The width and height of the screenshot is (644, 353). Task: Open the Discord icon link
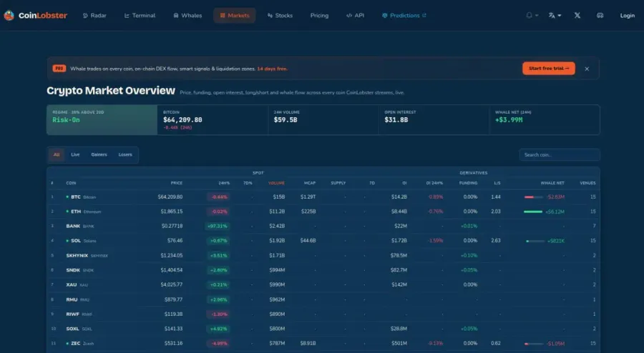tap(600, 16)
